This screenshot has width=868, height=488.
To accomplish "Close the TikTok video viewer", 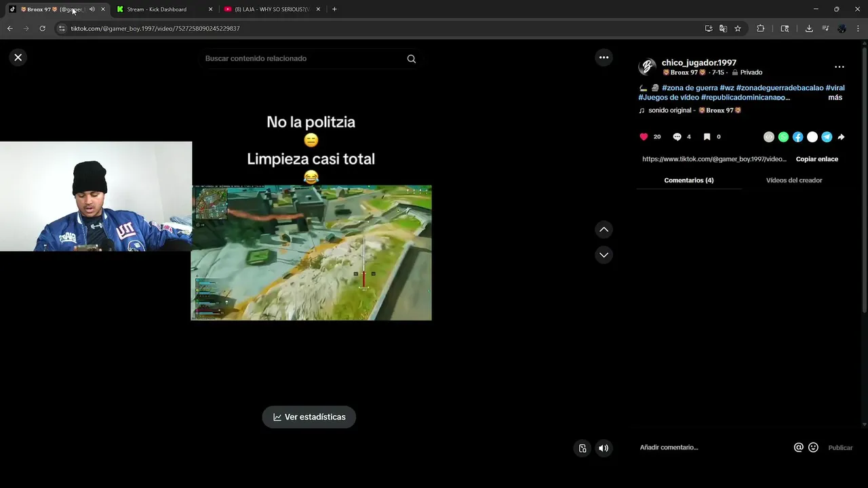I will 18,58.
